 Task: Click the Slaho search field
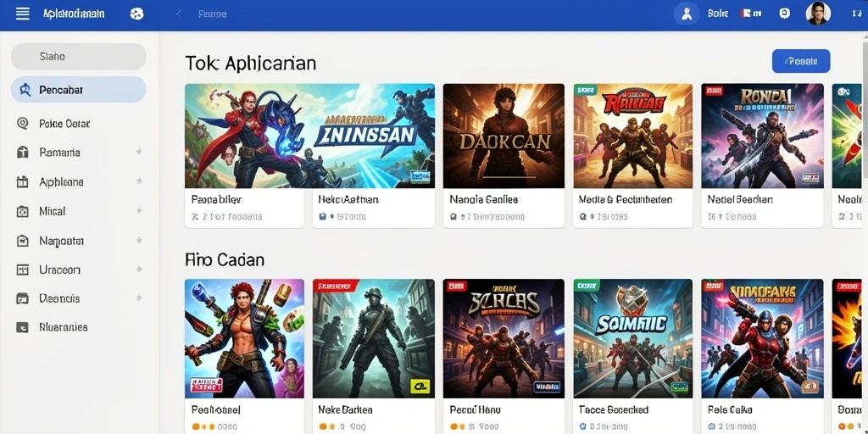(x=79, y=57)
